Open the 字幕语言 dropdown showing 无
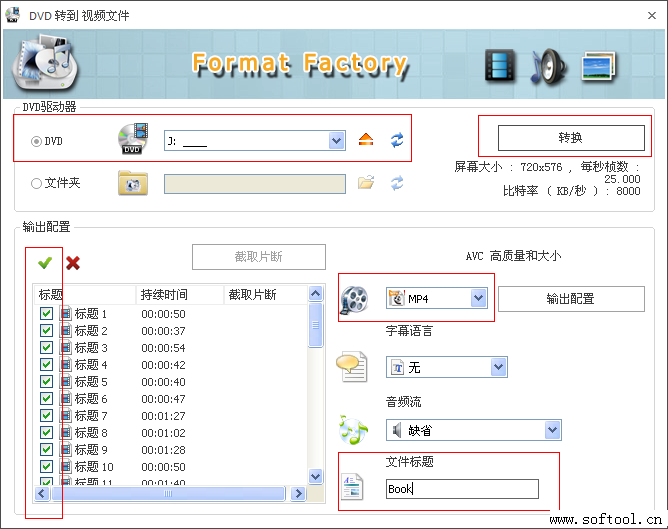 498,367
